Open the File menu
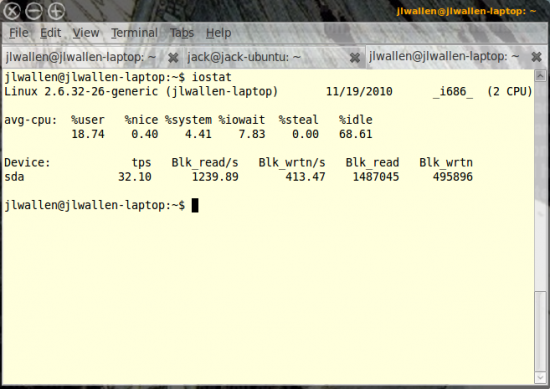The width and height of the screenshot is (550, 389). (19, 33)
